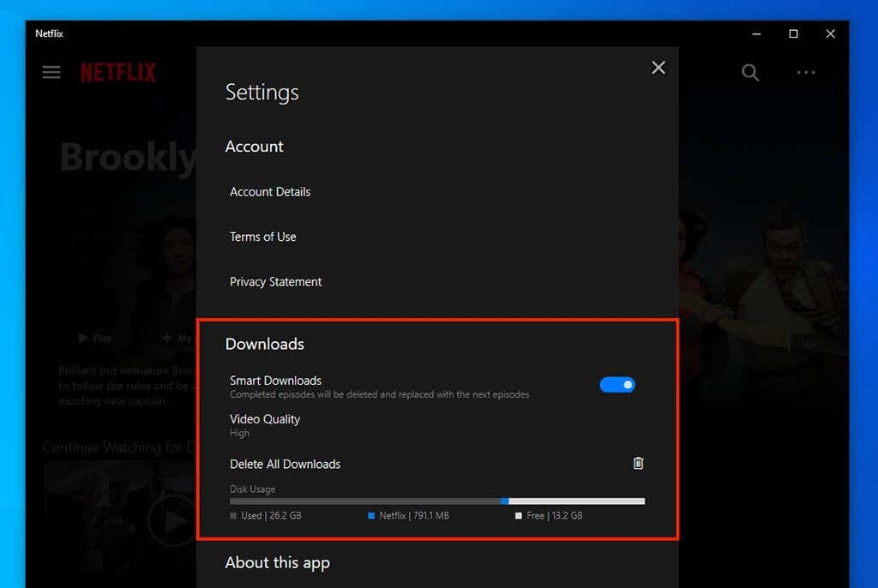
Task: Open search in Netflix
Action: click(x=749, y=73)
